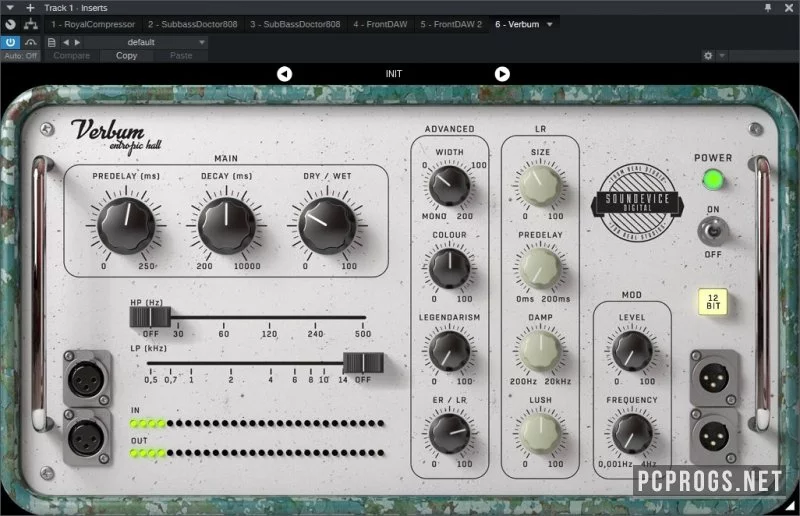800x516 pixels.
Task: Open the routing icon in the insert bar
Action: [x=31, y=24]
